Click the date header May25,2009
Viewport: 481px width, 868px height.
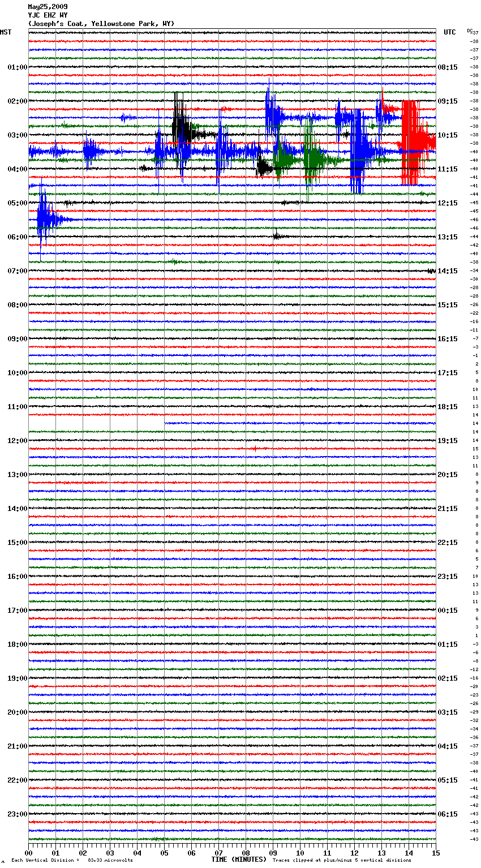(48, 7)
